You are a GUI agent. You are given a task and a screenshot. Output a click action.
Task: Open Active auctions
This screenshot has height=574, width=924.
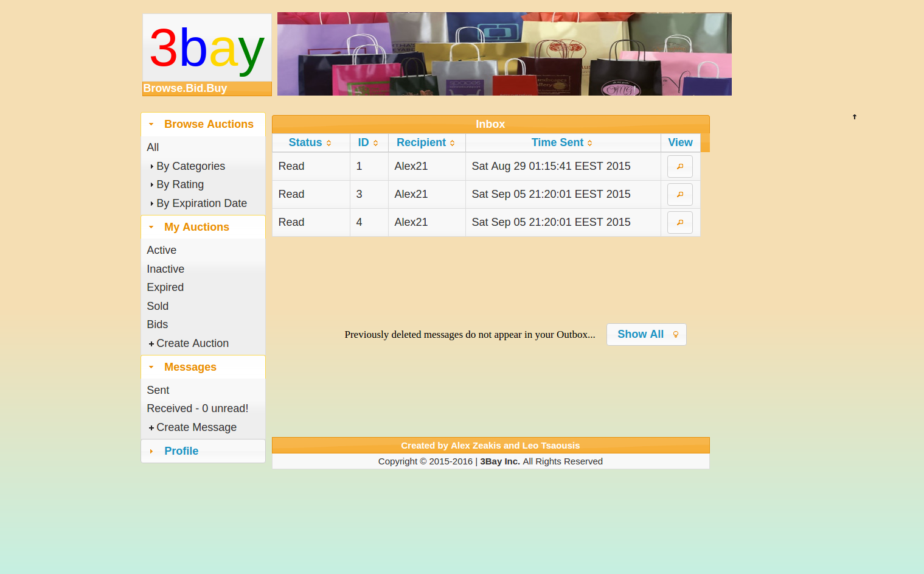tap(161, 250)
